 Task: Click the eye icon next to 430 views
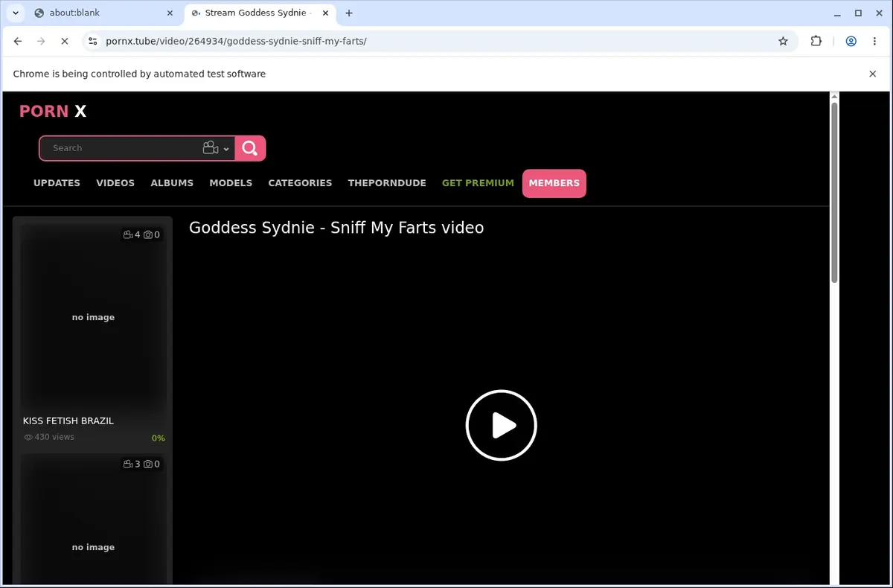click(28, 438)
